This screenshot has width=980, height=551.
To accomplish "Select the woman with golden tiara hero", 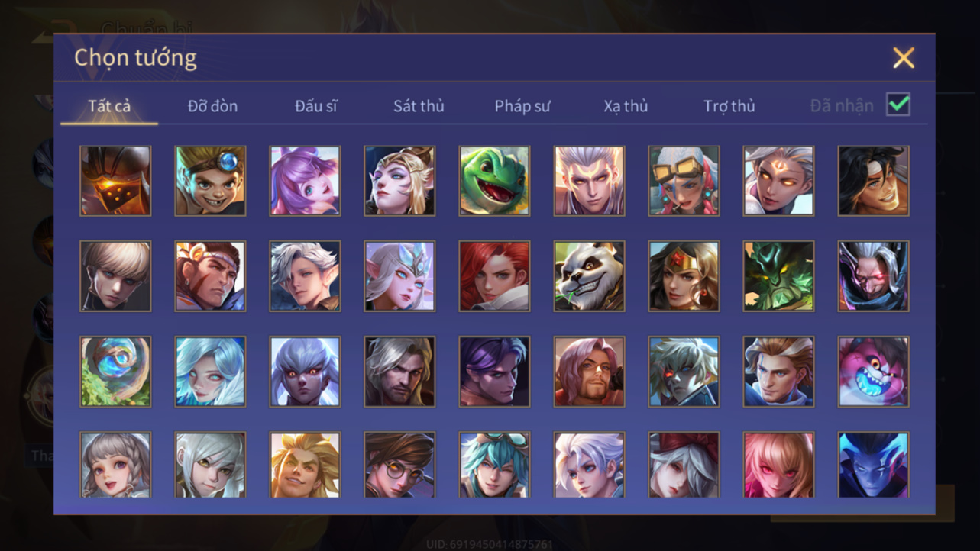I will 684,276.
